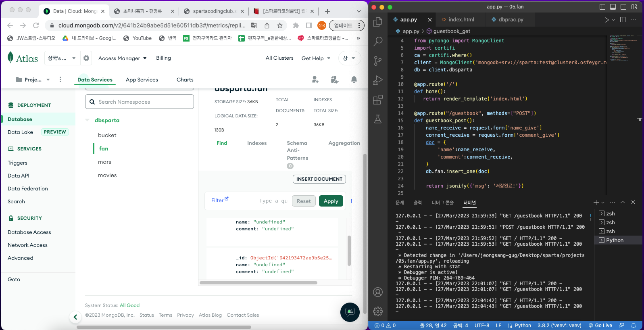Share the page from Chrome's address bar
The width and height of the screenshot is (644, 330).
point(267,25)
